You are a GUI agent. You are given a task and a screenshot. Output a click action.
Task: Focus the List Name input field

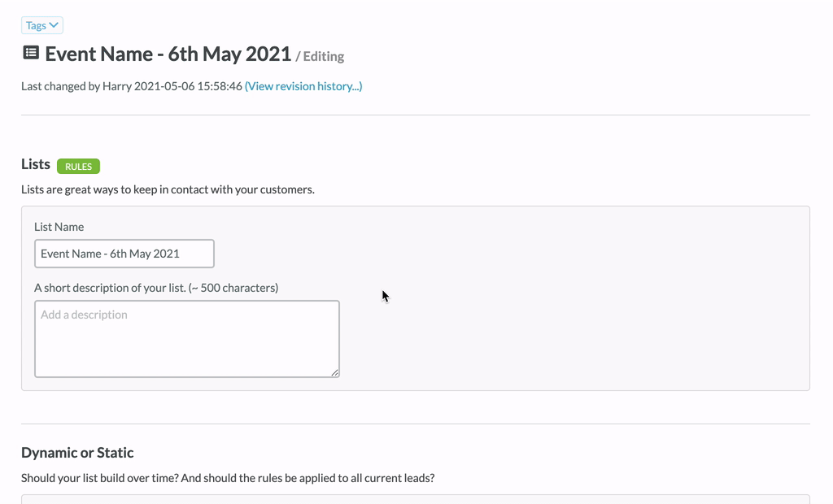click(x=124, y=254)
